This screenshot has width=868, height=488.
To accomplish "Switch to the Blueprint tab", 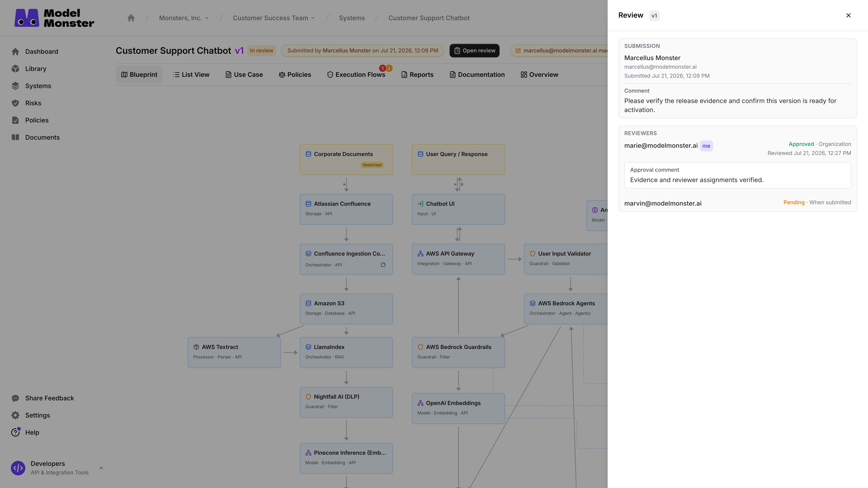I will [139, 74].
